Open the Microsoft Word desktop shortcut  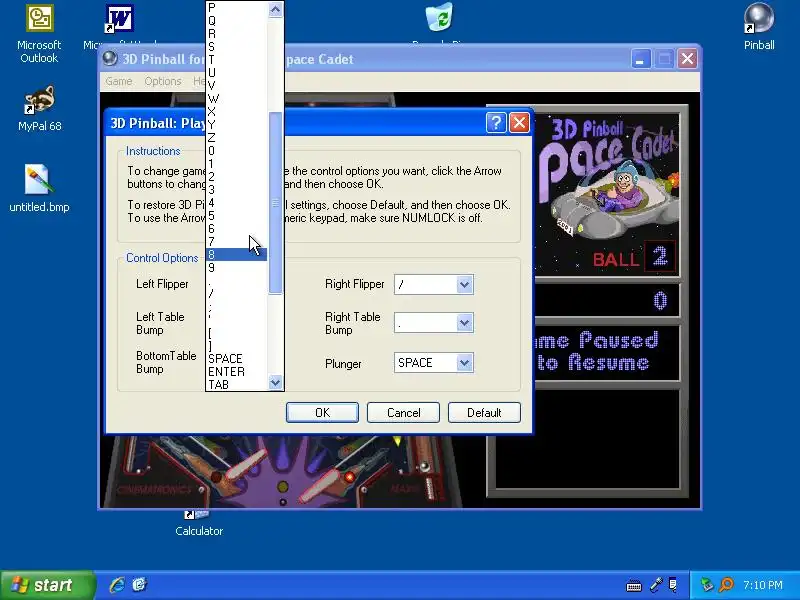tap(119, 20)
